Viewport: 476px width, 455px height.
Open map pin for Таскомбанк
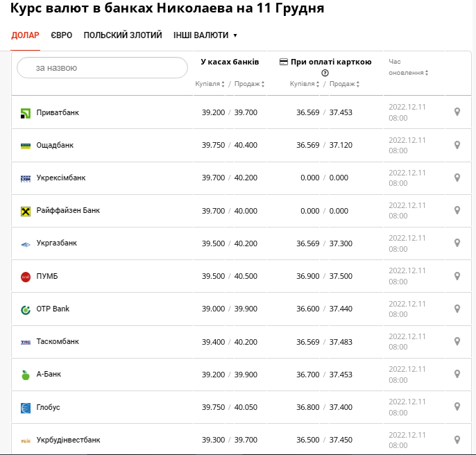pos(457,341)
